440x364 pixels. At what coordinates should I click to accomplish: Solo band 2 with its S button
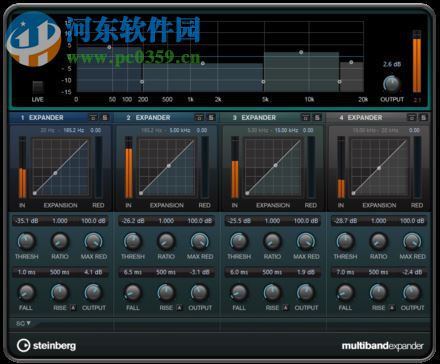click(x=211, y=117)
